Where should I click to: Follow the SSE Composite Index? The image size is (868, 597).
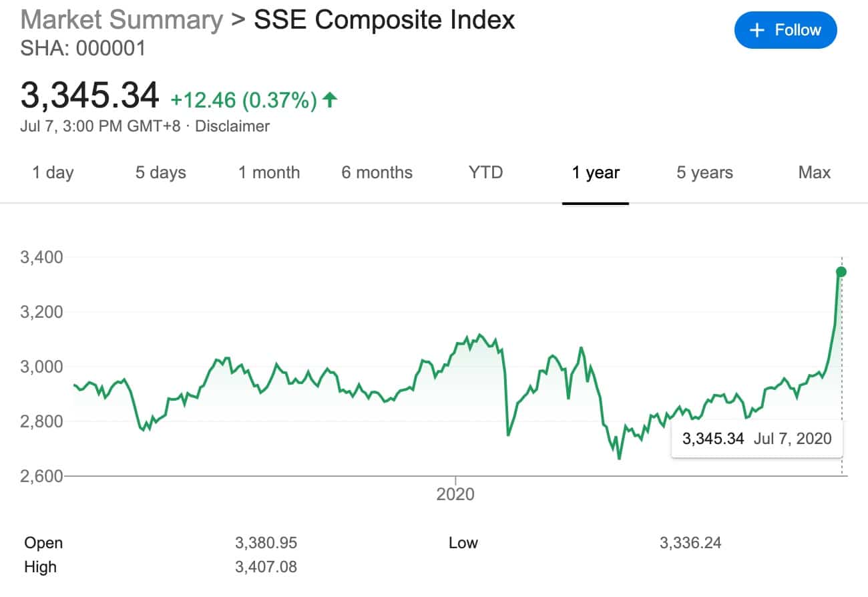coord(785,31)
